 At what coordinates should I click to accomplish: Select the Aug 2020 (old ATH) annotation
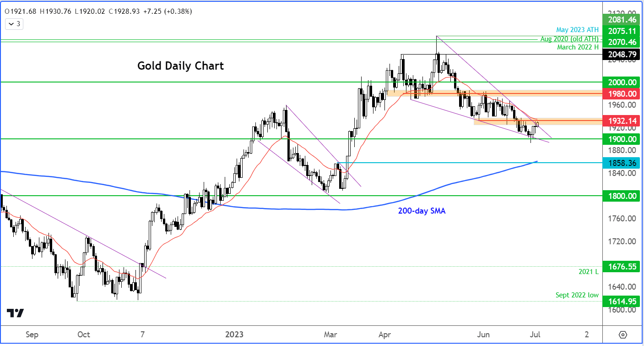point(569,39)
